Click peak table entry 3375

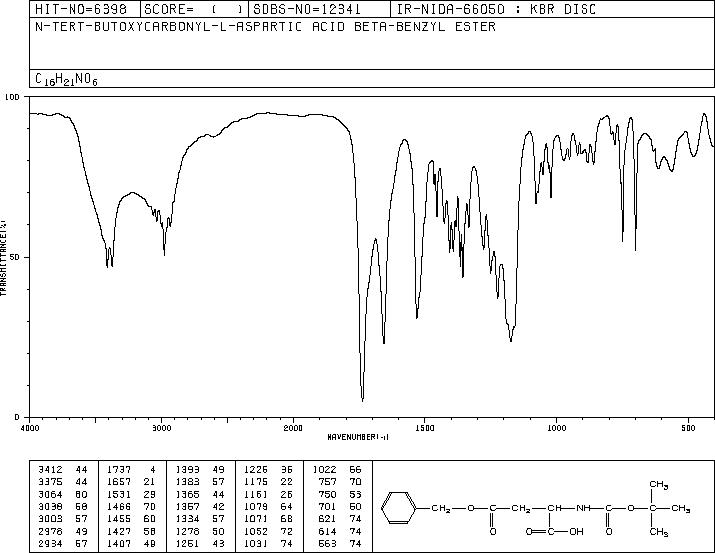click(50, 482)
